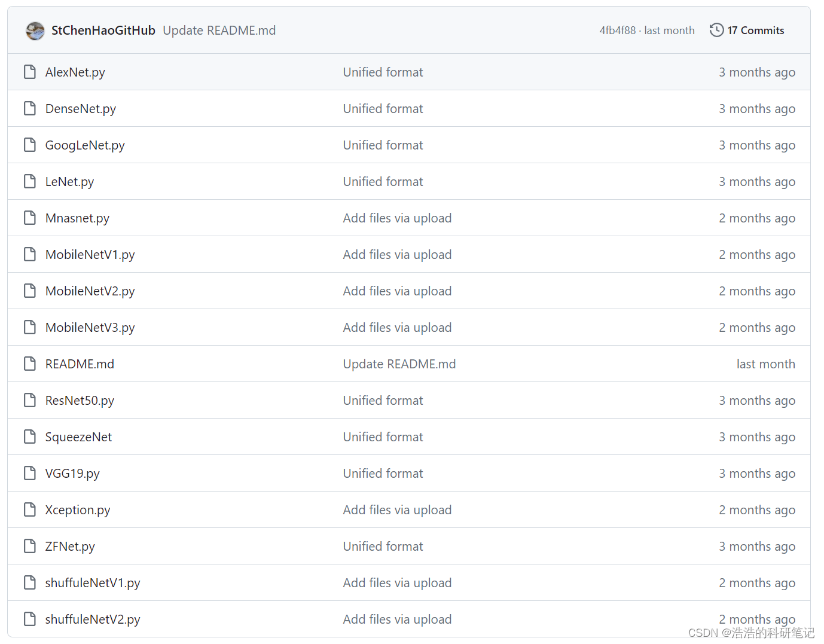Screen dimensions: 824x644
Task: Click the file icon beside AlexNet.py
Action: [30, 72]
